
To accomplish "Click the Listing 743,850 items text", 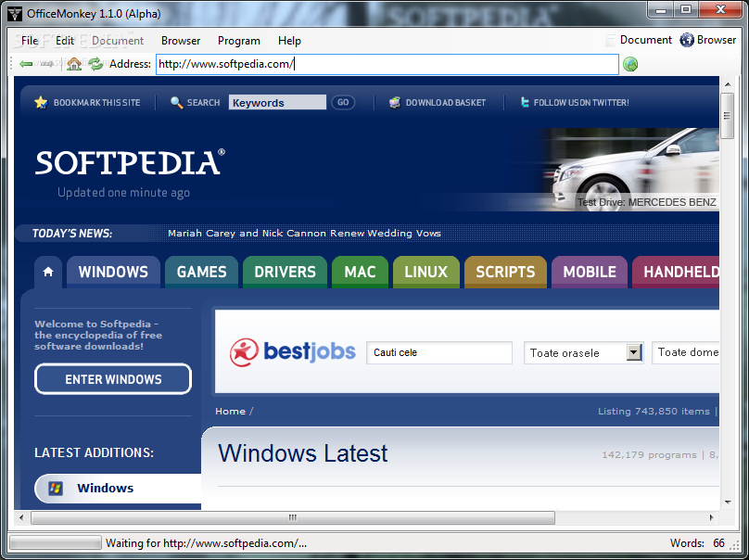I will (654, 411).
